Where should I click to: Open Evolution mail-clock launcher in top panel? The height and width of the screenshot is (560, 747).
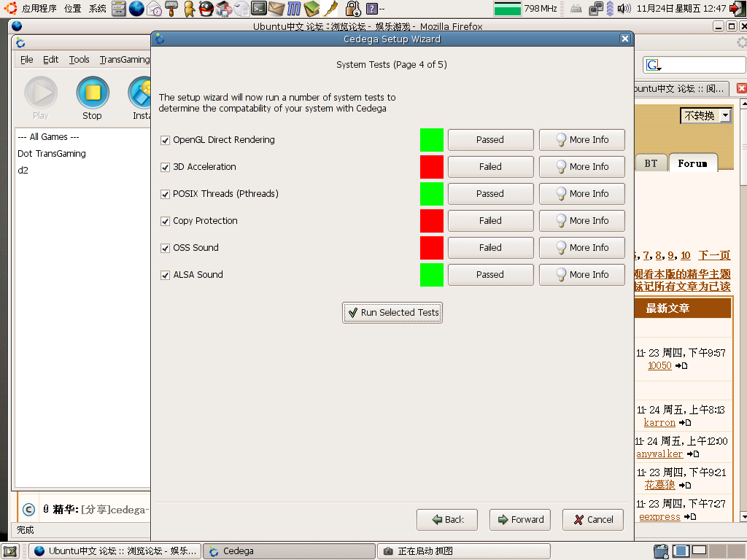(154, 9)
